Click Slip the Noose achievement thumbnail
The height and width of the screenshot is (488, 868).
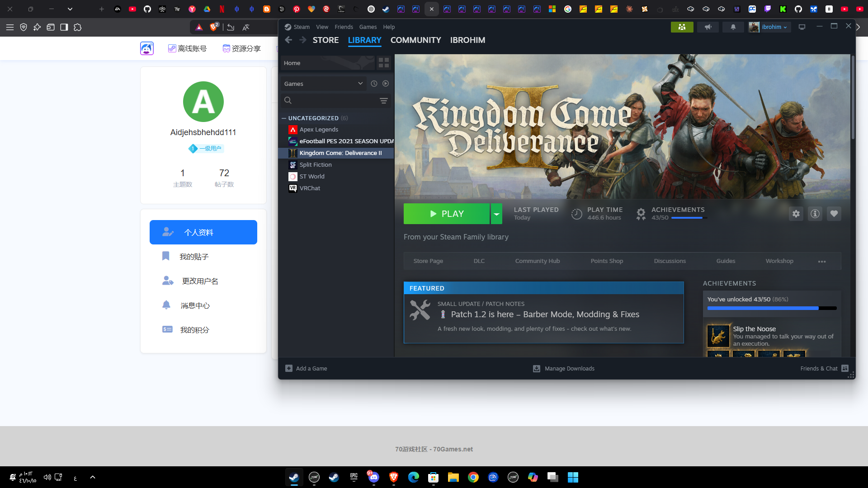point(718,336)
